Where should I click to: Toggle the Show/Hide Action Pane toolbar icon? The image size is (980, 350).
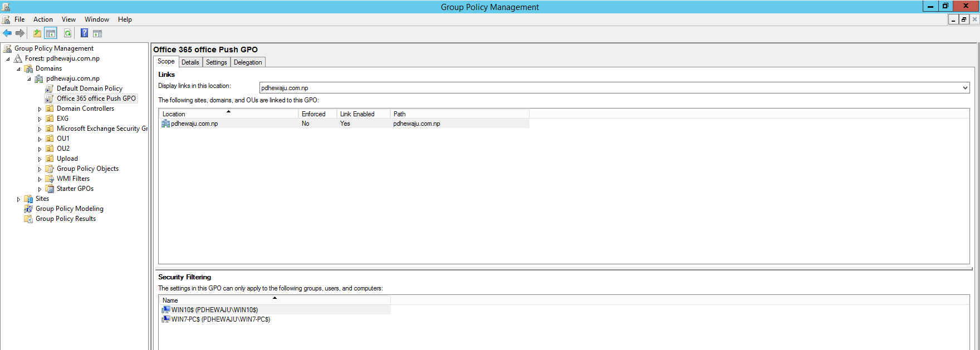(97, 33)
